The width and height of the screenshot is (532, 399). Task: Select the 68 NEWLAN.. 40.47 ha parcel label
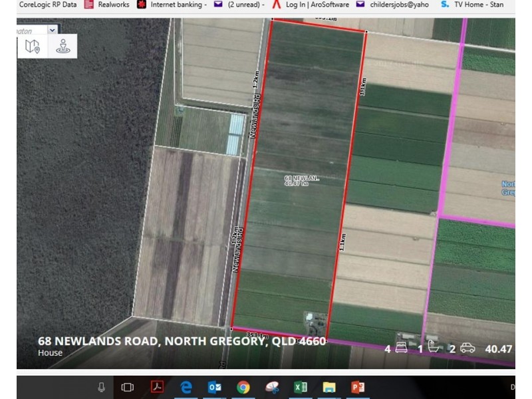point(301,180)
